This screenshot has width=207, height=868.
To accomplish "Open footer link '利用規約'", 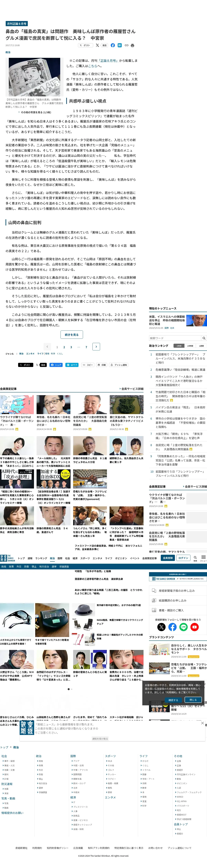I will point(37,848).
